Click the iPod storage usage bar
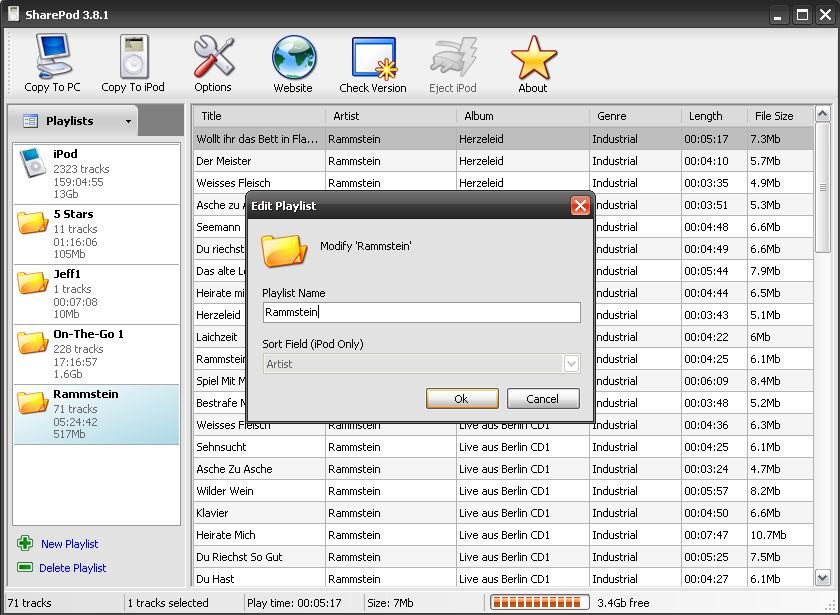 point(539,603)
